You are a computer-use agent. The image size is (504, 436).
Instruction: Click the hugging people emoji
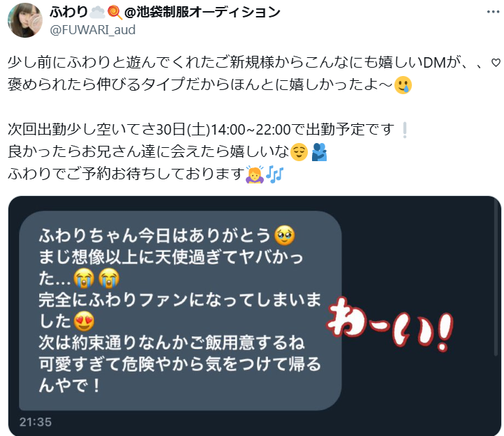pyautogui.click(x=320, y=152)
